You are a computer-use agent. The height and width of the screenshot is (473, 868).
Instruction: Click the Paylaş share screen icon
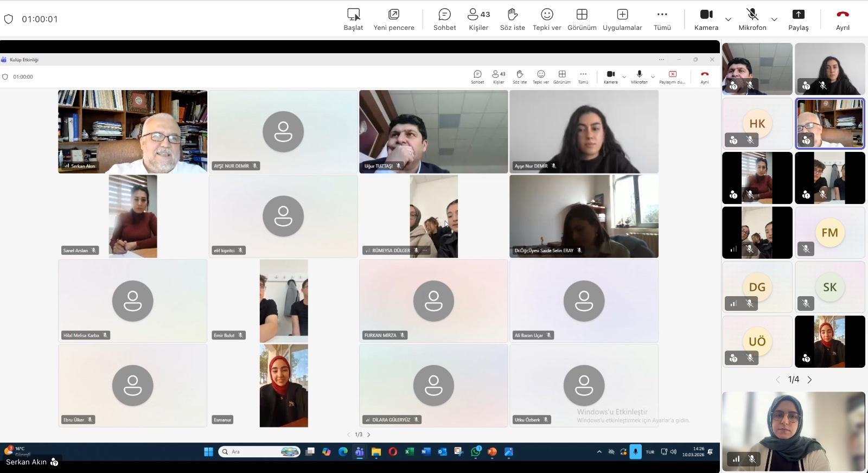798,19
